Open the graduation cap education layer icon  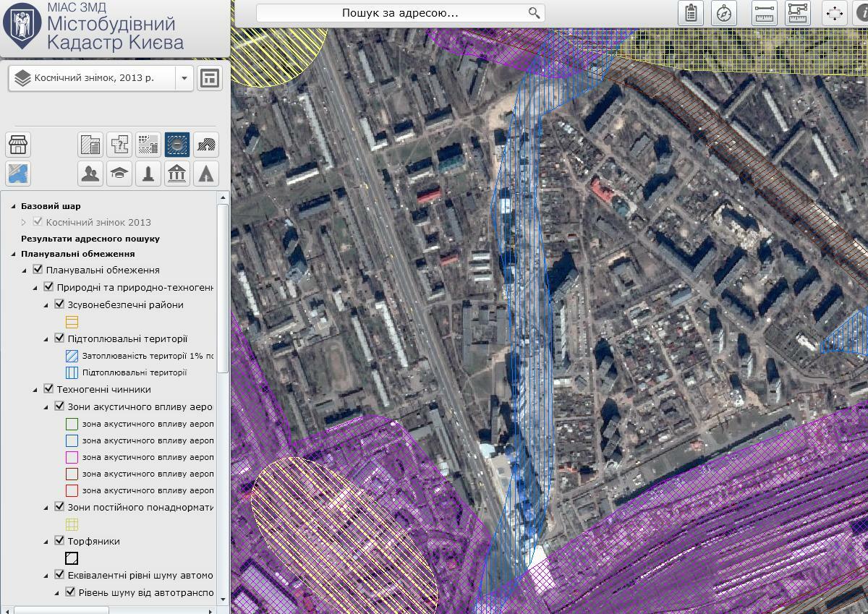coord(119,174)
